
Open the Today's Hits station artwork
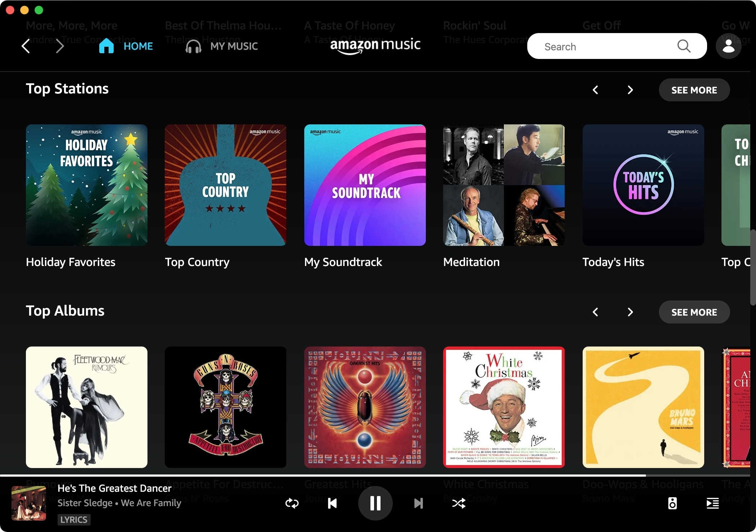coord(643,185)
